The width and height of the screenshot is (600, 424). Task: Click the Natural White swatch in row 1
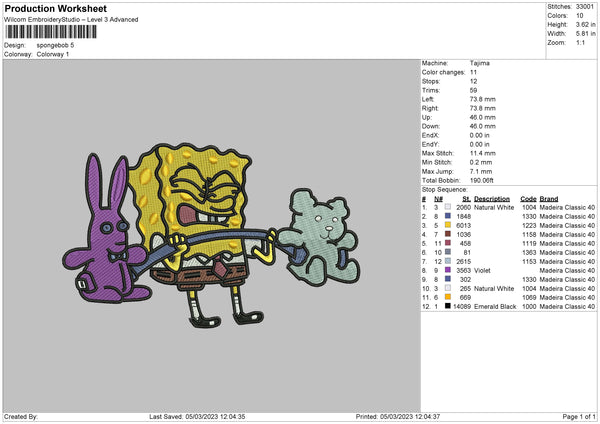pyautogui.click(x=447, y=207)
